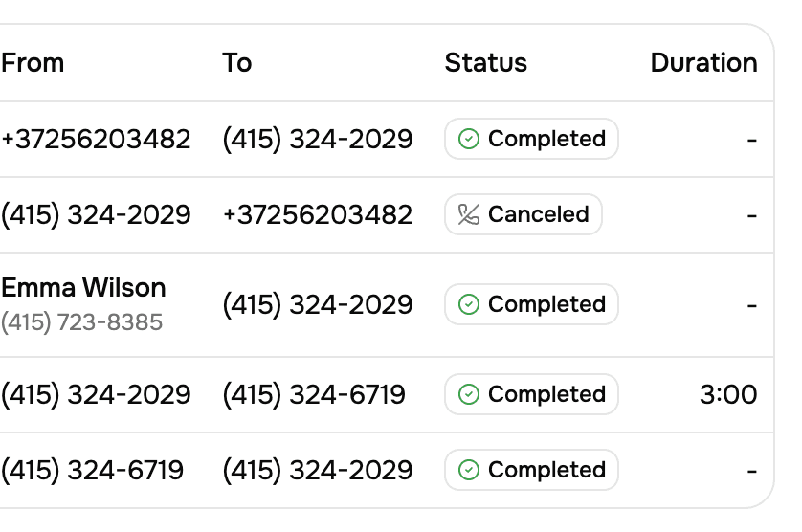802x532 pixels.
Task: Click the Duration column header
Action: (703, 63)
